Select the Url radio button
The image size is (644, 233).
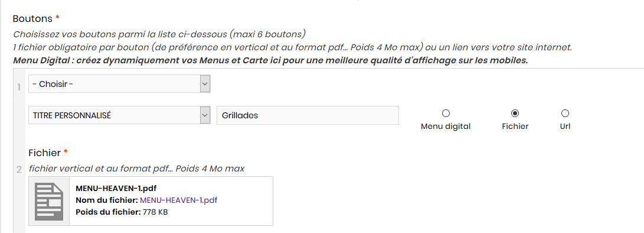565,113
